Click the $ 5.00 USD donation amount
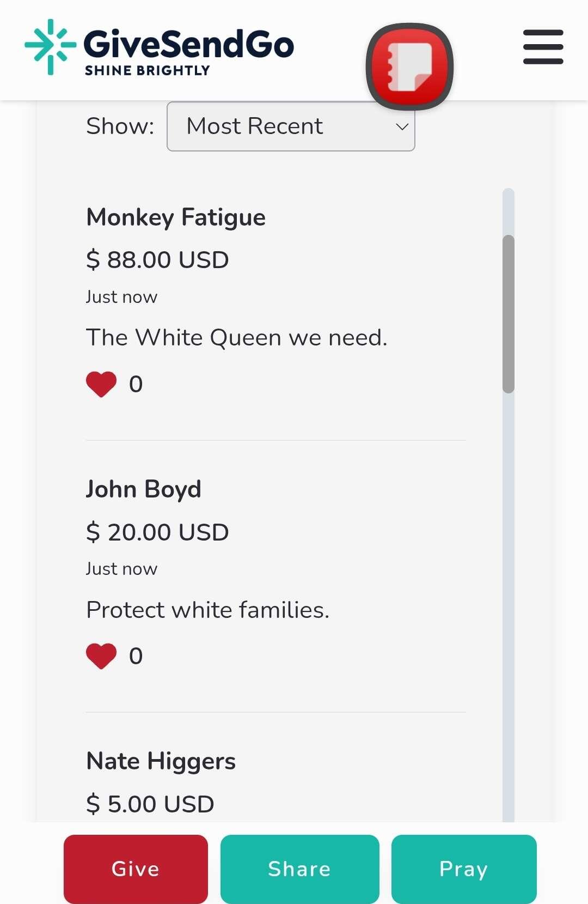This screenshot has height=904, width=588. click(x=150, y=804)
